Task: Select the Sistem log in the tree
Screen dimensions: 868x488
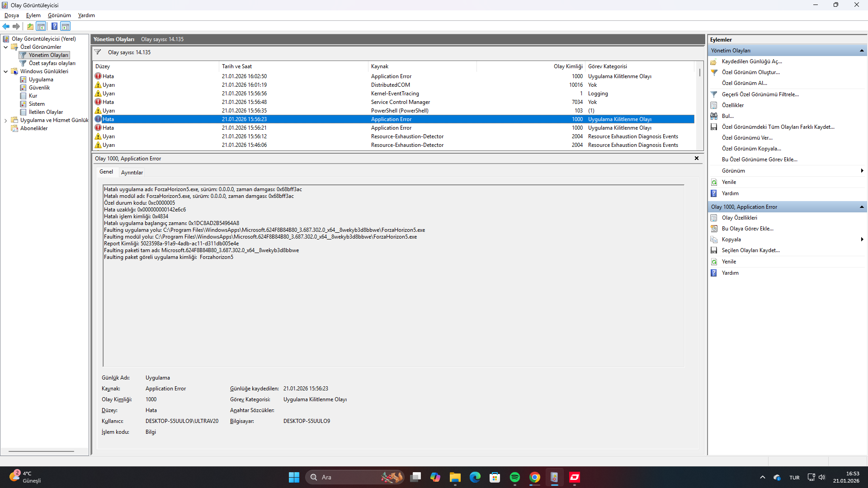Action: (x=37, y=104)
